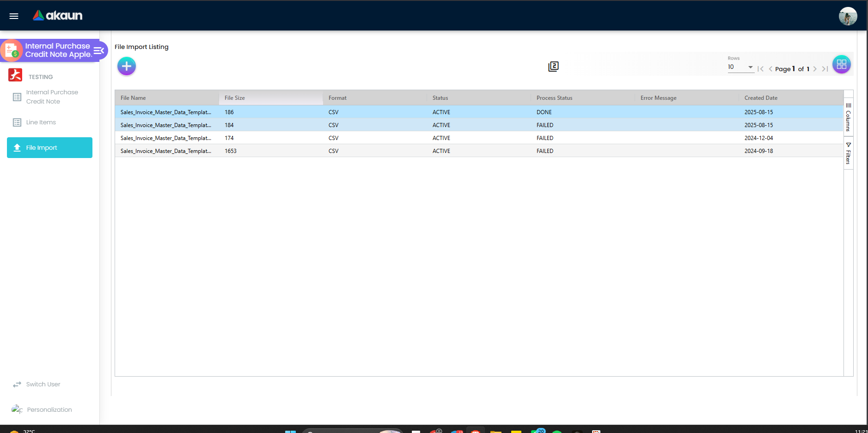This screenshot has height=433, width=868.
Task: Click FAILED status in the 2024-12-04 row
Action: click(x=583, y=138)
